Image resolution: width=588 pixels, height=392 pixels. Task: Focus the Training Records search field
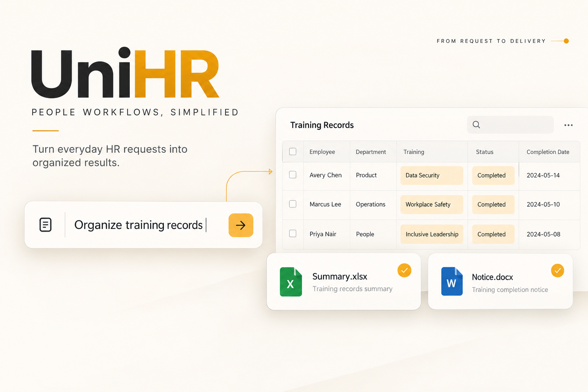coord(510,125)
